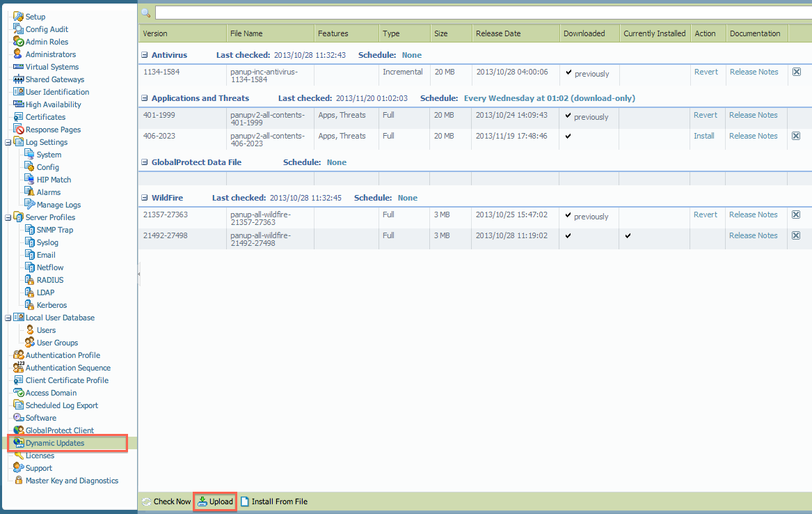Click the Admin Roles icon
Viewport: 812px width, 514px height.
(18, 42)
